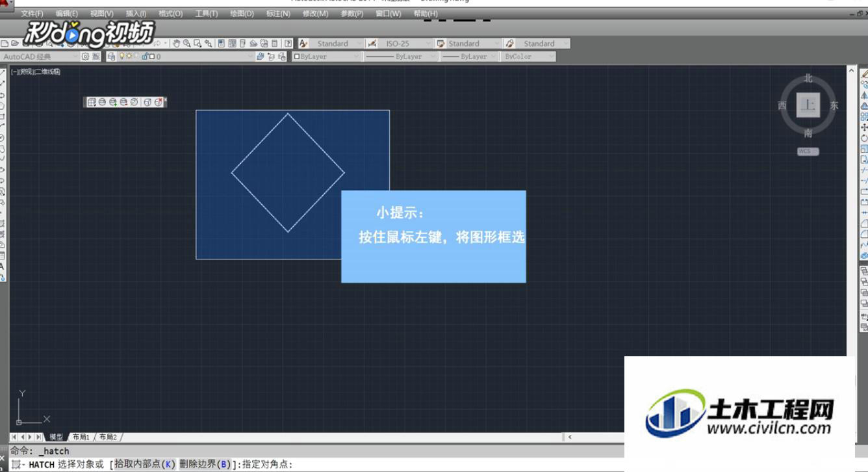Expand the layer 0 dropdown list
The width and height of the screenshot is (868, 472).
tap(249, 57)
